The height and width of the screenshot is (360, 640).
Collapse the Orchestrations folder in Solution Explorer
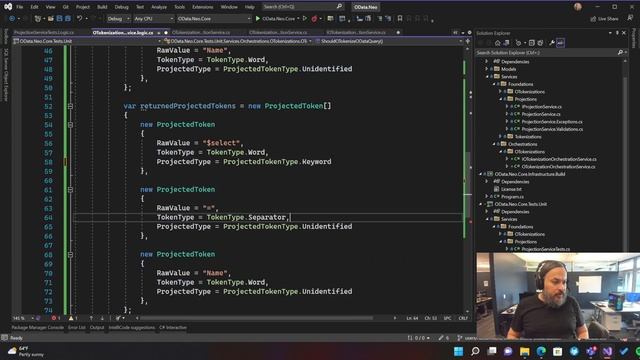493,144
